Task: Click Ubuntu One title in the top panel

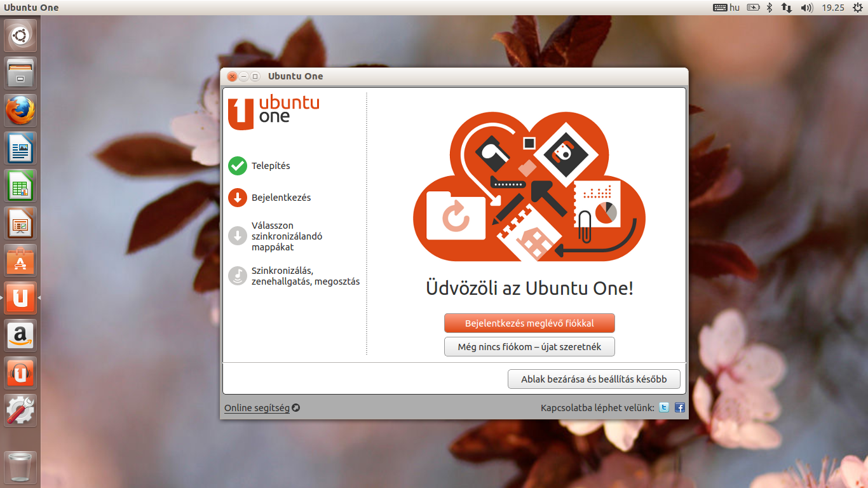Action: [x=31, y=8]
